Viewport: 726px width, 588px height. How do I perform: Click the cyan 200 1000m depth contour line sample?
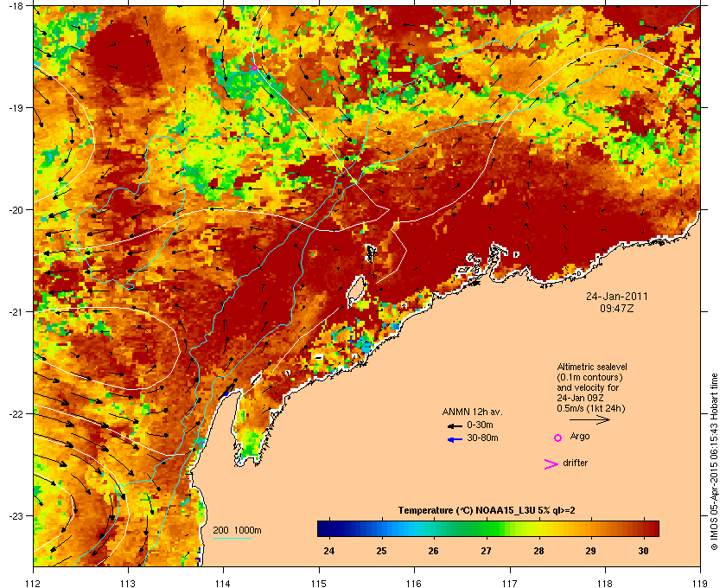click(232, 538)
